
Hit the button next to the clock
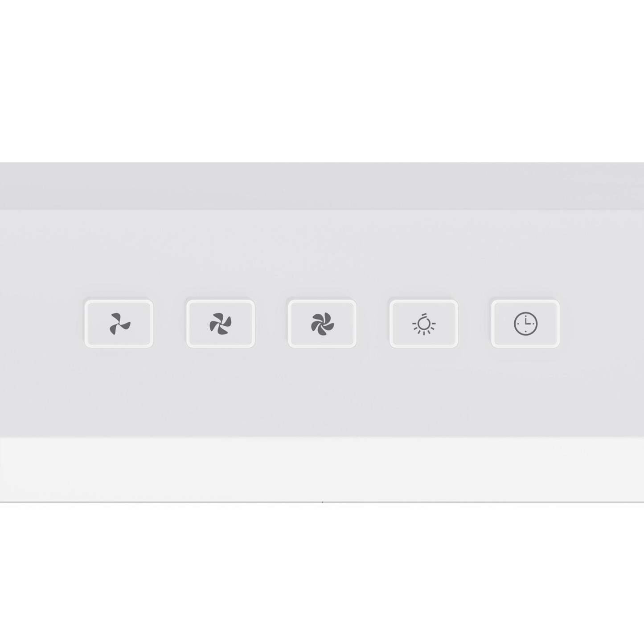(x=424, y=324)
